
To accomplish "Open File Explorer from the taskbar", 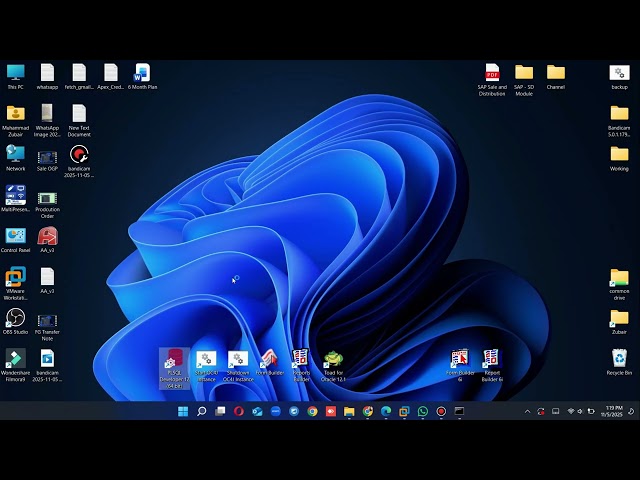I will click(349, 411).
